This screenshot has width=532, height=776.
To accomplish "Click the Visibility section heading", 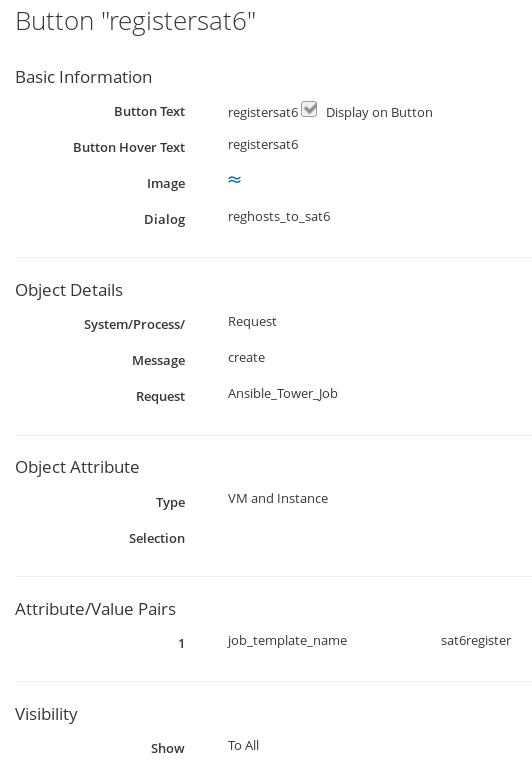I will [x=47, y=714].
